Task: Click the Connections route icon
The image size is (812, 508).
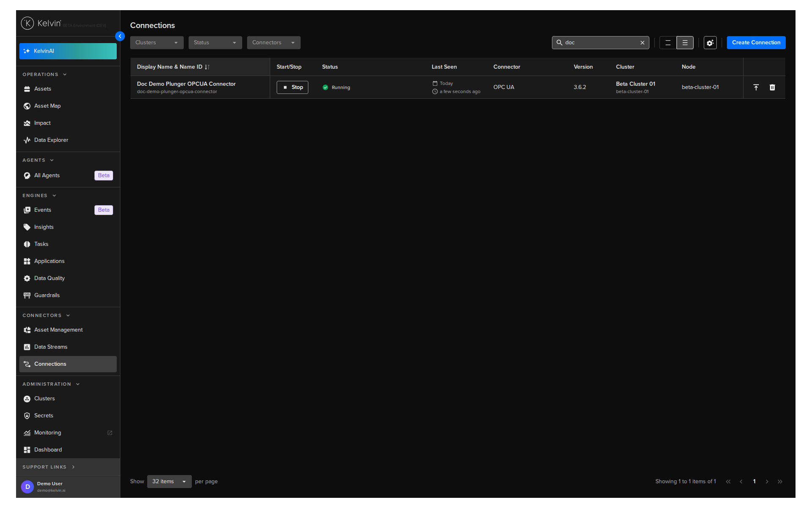Action: pos(27,364)
